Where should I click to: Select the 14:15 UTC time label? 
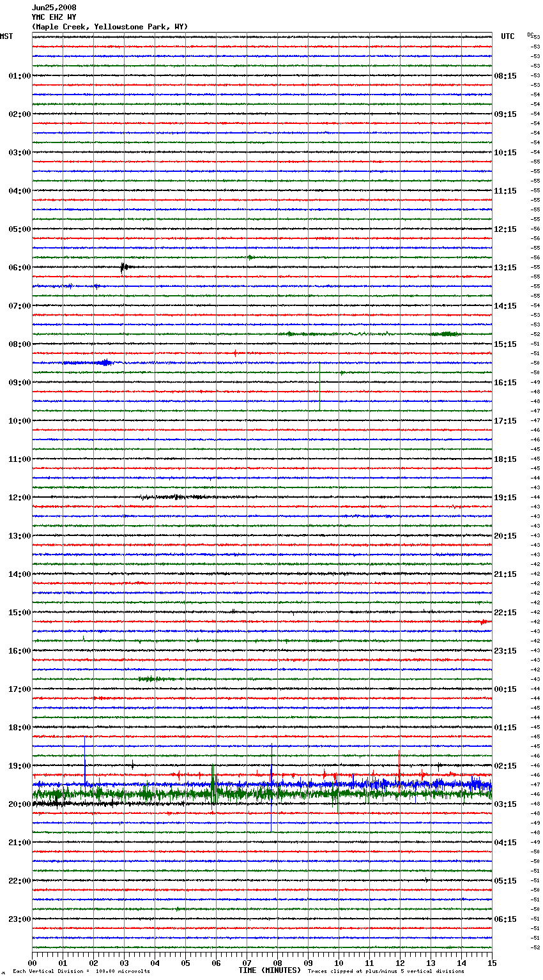[x=505, y=306]
